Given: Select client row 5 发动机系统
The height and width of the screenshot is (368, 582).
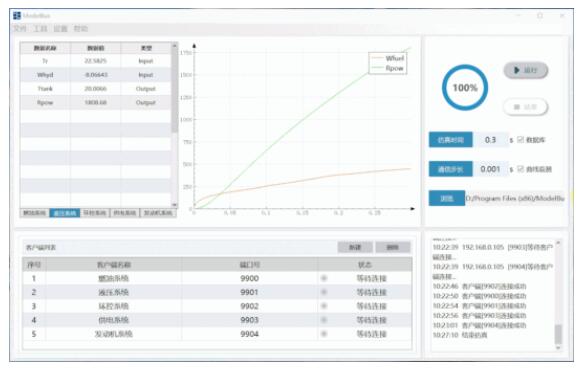Looking at the screenshot, I should tap(217, 334).
